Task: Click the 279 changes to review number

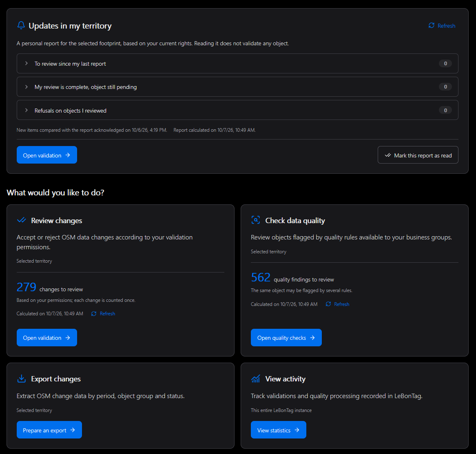Action: coord(27,287)
